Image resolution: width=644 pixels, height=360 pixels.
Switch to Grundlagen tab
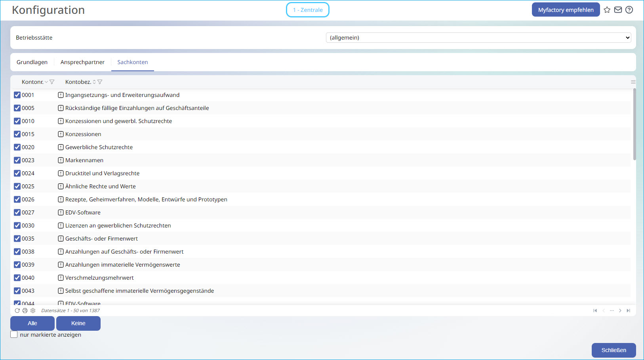coord(32,62)
